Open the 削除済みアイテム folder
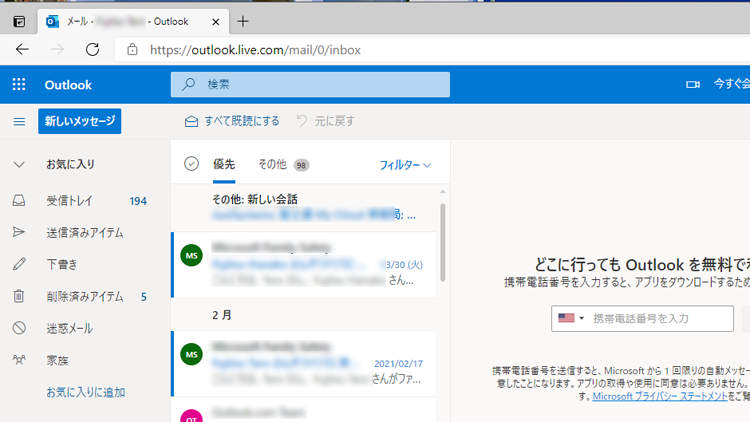The image size is (750, 422). [85, 296]
